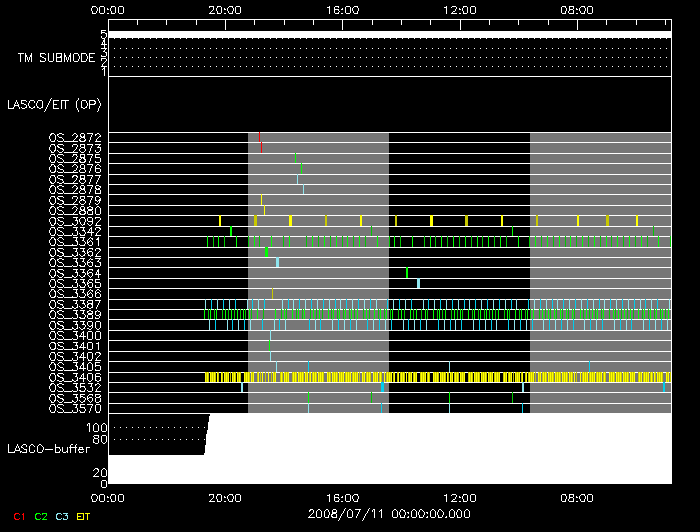The width and height of the screenshot is (700, 532).
Task: Click the green C2 legend label
Action: [x=41, y=516]
